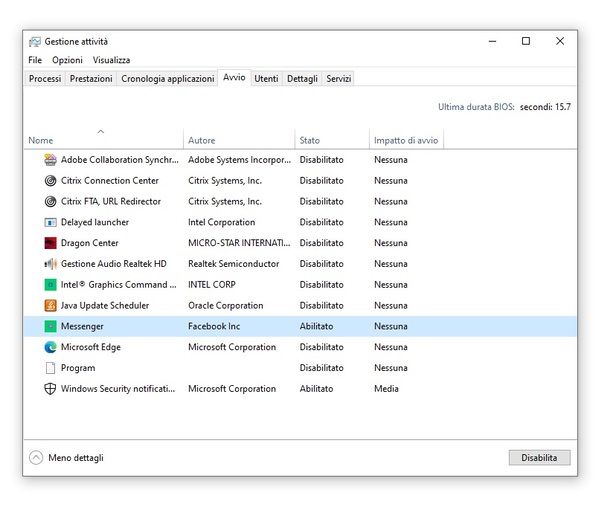
Task: Select the Citrix FTA, URL Redirector entry
Action: [111, 201]
